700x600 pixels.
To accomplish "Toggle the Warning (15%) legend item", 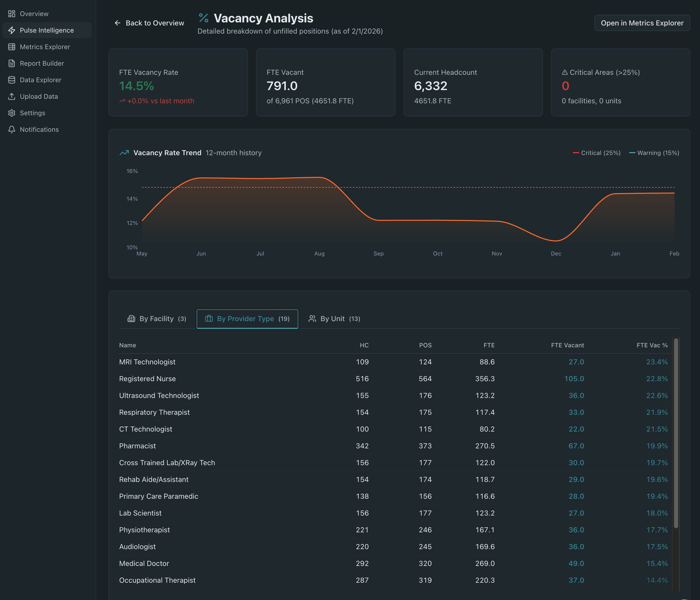I will click(654, 153).
